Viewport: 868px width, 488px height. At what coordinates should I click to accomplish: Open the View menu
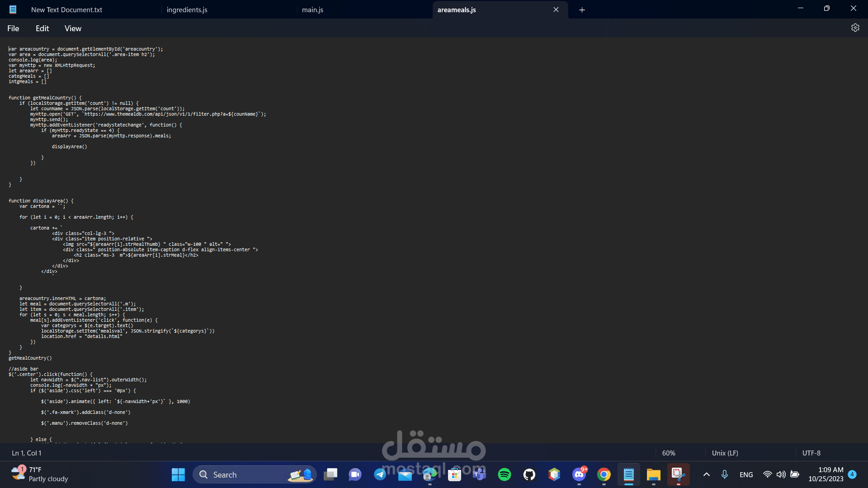click(73, 28)
